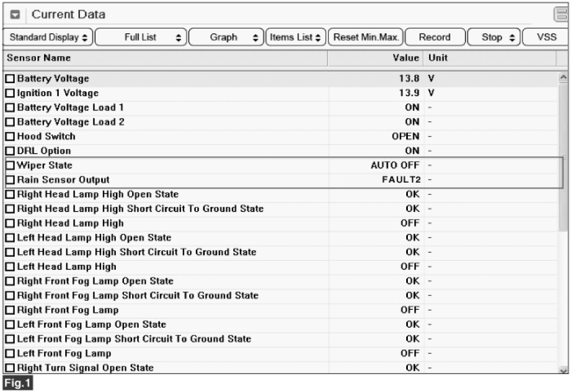Check the Left Front Fog Lamp checkbox
571x392 pixels.
[x=10, y=353]
